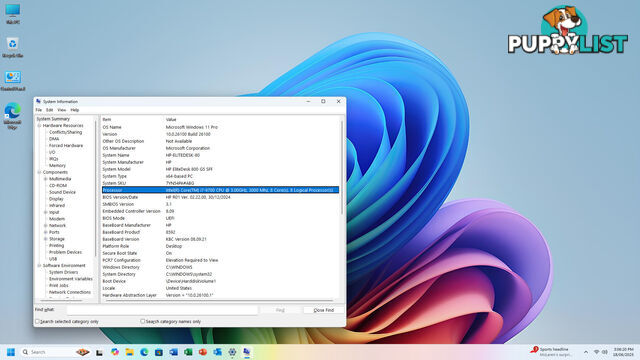Open File Explorer from the taskbar
640x360 pixels.
pyautogui.click(x=129, y=352)
